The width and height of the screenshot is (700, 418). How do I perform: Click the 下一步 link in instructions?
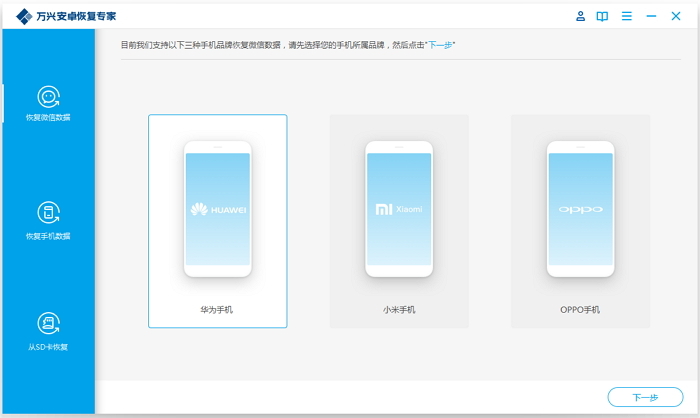pyautogui.click(x=441, y=45)
